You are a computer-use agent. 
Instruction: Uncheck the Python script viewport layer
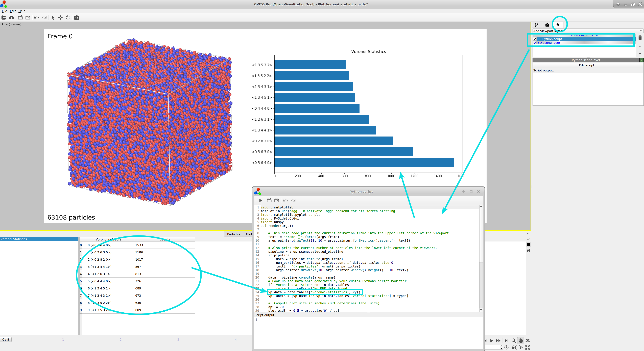click(x=535, y=39)
